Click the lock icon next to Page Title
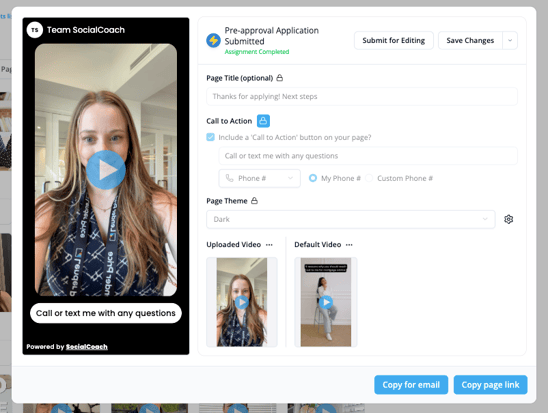Viewport: 548px width, 413px height. tap(280, 78)
